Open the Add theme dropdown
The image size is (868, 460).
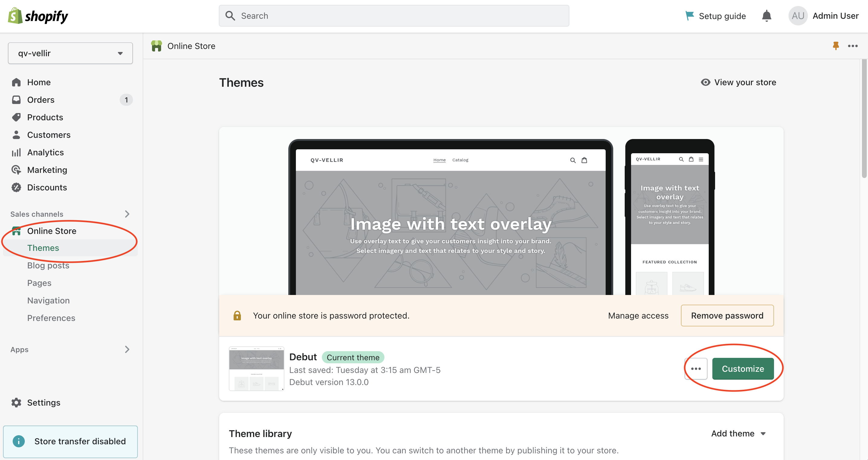(738, 433)
